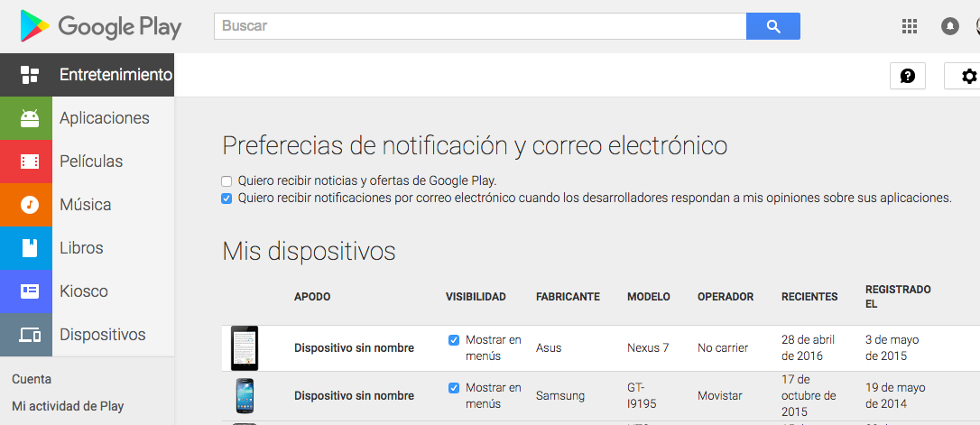Viewport: 980px width, 425px height.
Task: Click the VISIBILIDAD column header
Action: (x=476, y=297)
